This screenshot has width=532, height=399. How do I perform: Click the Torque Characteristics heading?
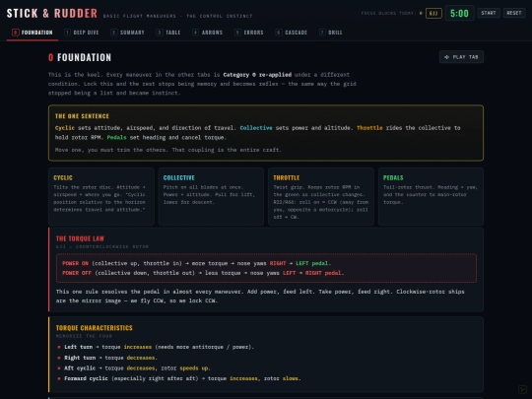[x=94, y=328]
